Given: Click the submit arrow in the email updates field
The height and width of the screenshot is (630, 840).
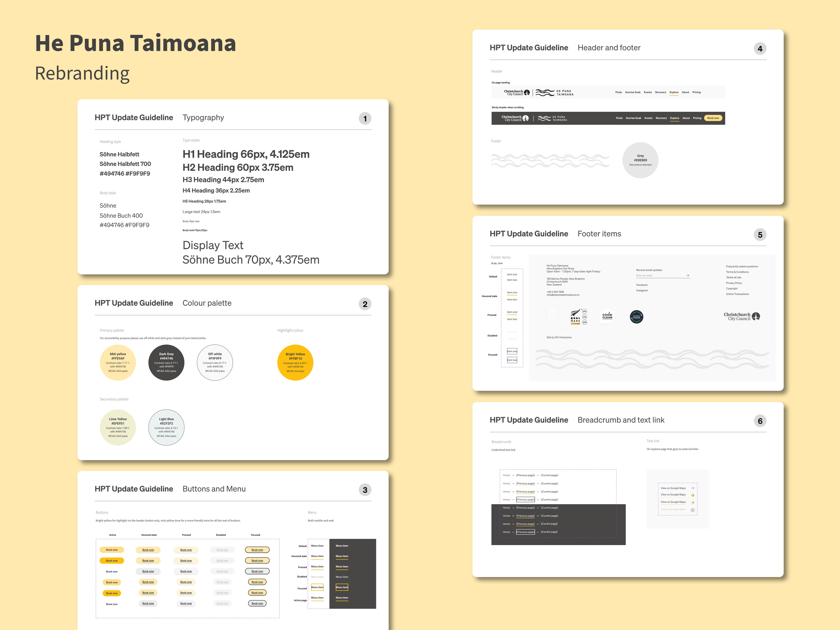Looking at the screenshot, I should pos(688,275).
